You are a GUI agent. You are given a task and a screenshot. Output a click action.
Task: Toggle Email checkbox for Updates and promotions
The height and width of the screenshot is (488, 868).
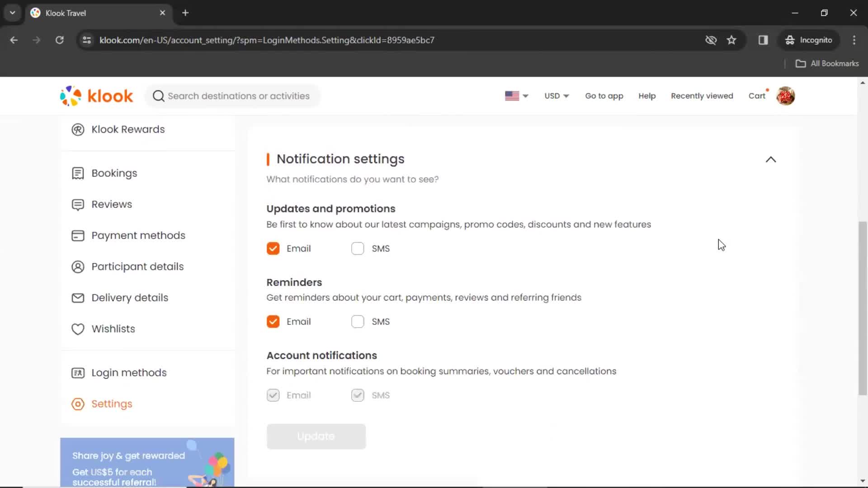click(273, 249)
